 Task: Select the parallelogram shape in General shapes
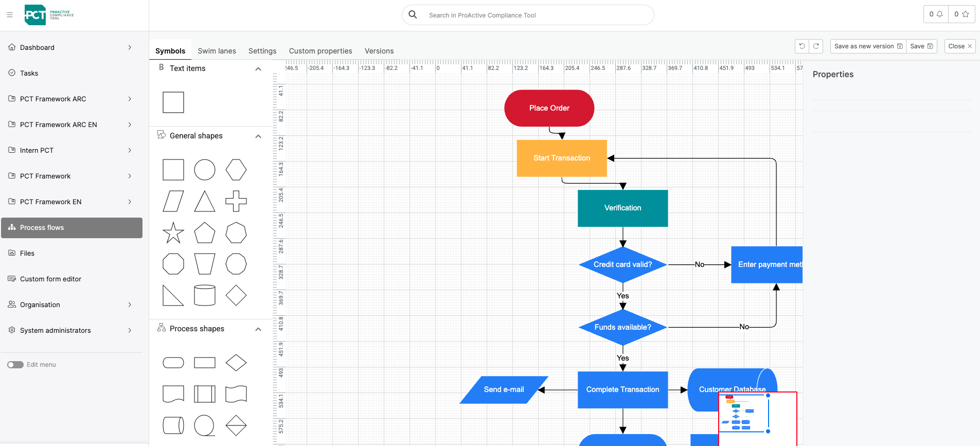tap(173, 201)
